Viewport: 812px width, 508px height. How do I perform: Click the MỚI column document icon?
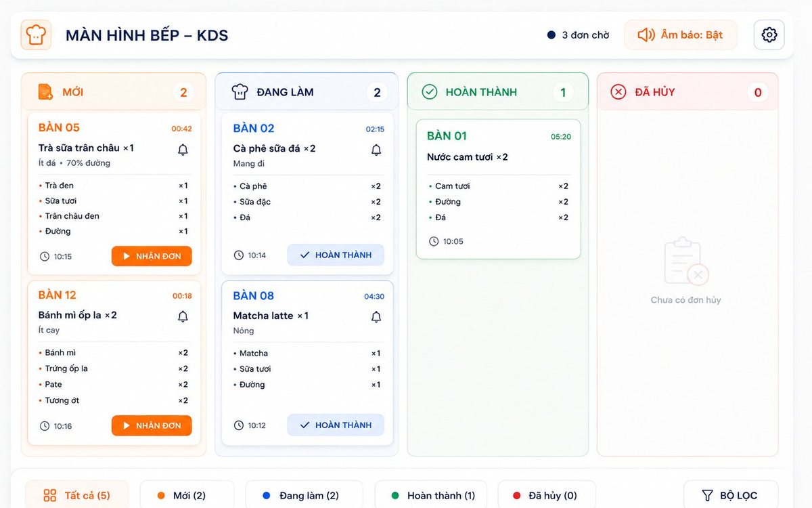point(45,92)
